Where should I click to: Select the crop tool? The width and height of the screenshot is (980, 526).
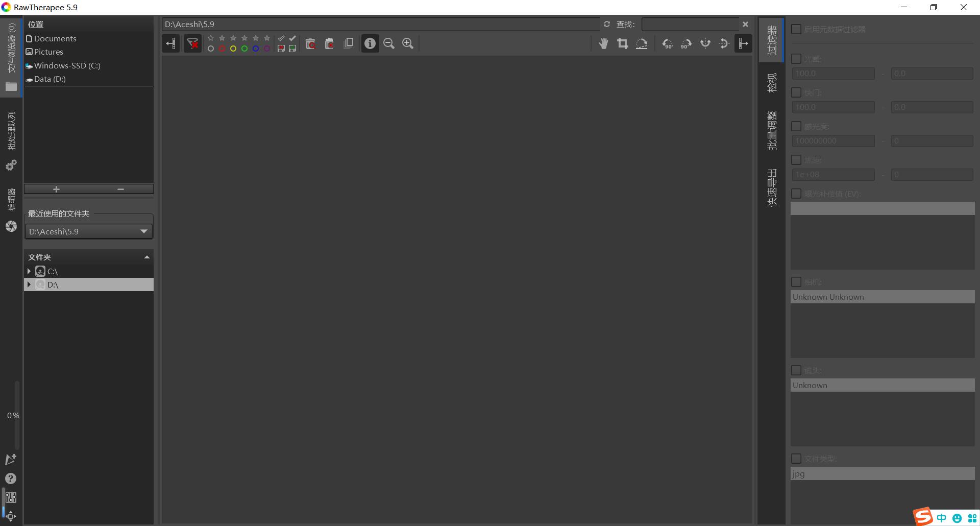point(623,44)
